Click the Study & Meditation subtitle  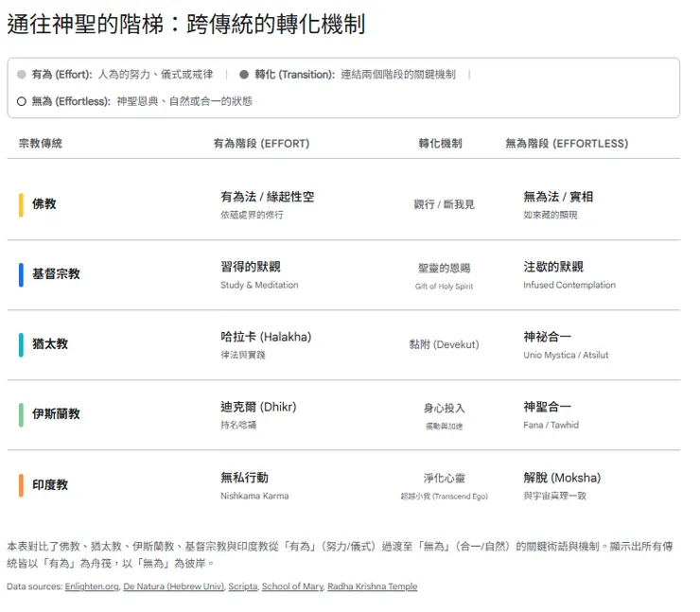click(x=259, y=285)
